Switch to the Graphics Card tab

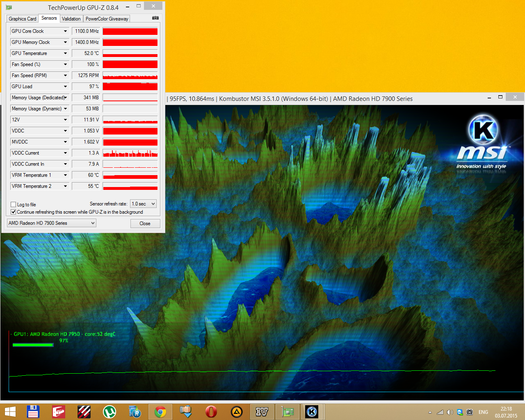23,19
